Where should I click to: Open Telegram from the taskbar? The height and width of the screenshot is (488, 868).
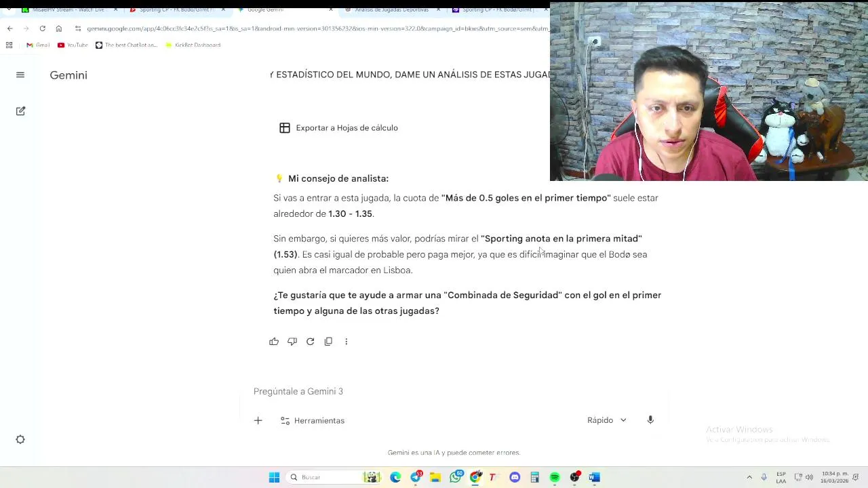pos(416,477)
